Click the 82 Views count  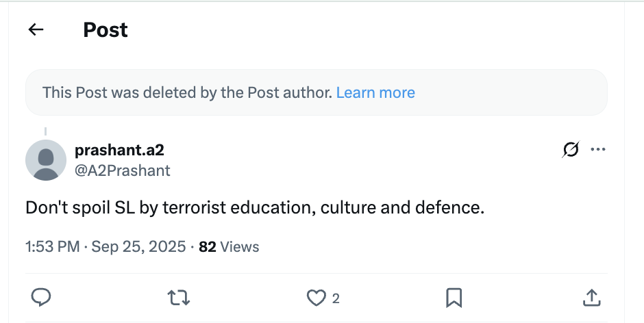pos(229,246)
